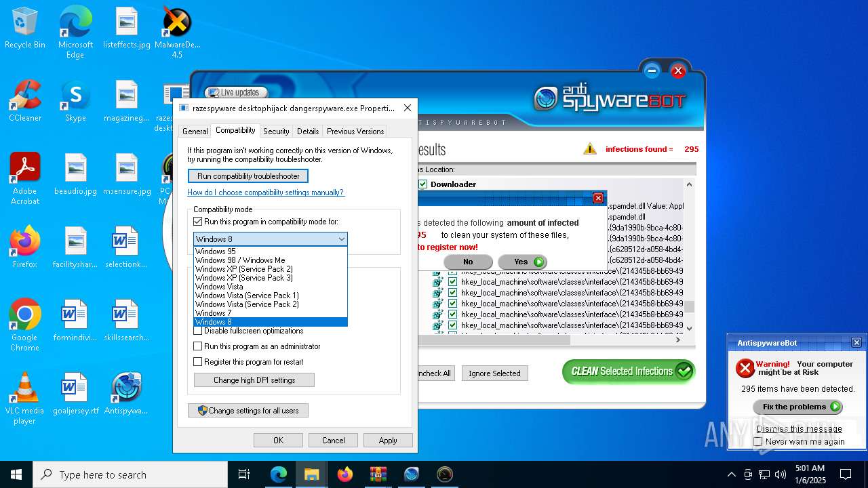The width and height of the screenshot is (868, 488).
Task: Open Firefox from the taskbar
Action: (x=345, y=474)
